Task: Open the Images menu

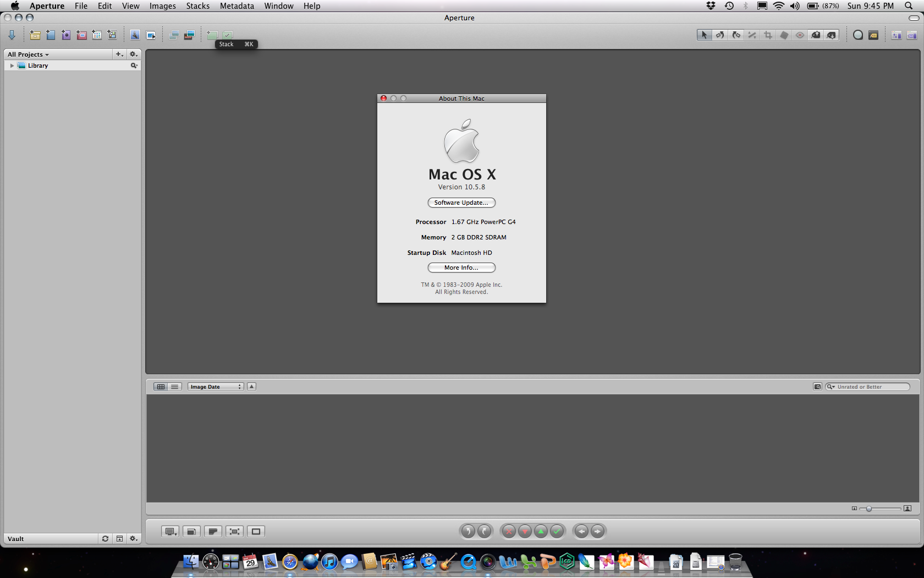Action: click(x=163, y=6)
